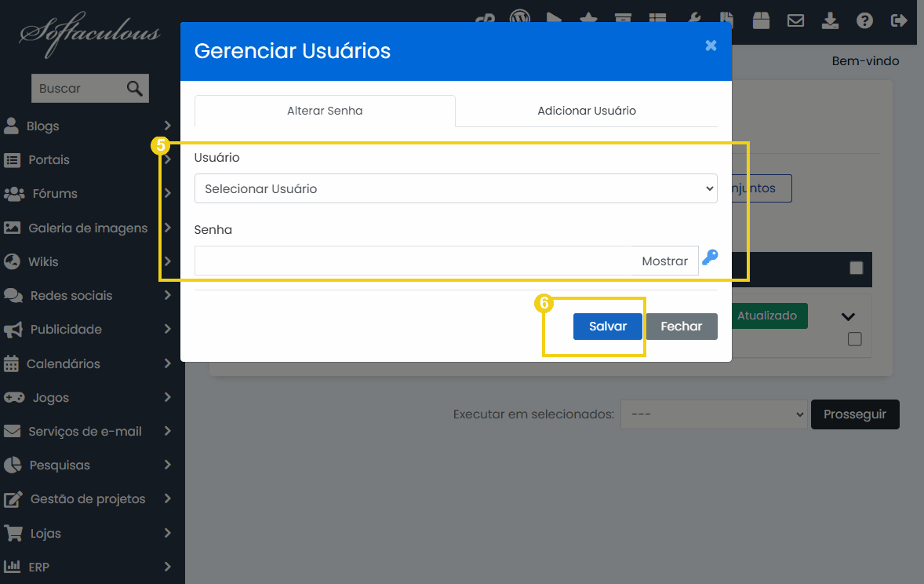The width and height of the screenshot is (924, 584).
Task: Click the Fechar button
Action: pos(681,327)
